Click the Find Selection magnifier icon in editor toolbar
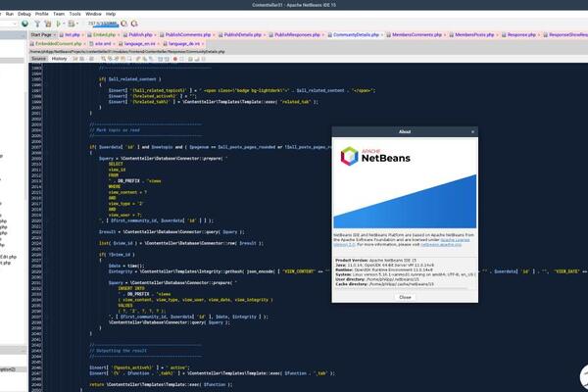The height and width of the screenshot is (392, 588). 104,59
